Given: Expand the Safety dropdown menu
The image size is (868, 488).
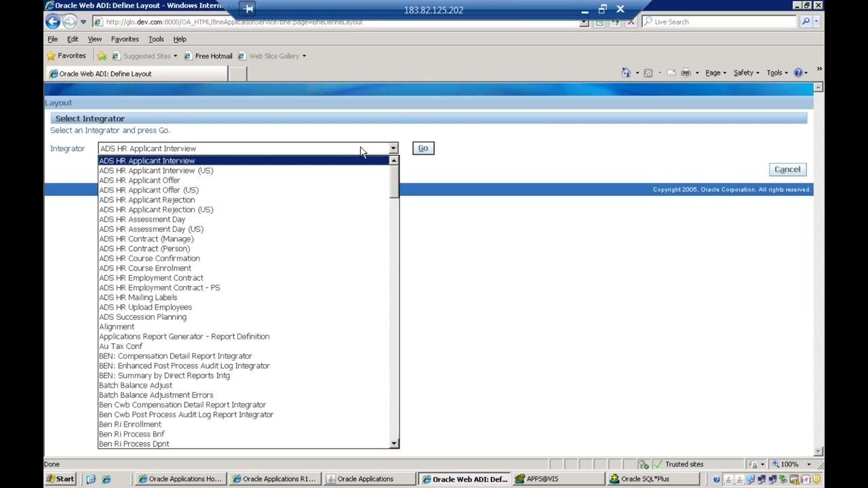Looking at the screenshot, I should click(x=746, y=73).
